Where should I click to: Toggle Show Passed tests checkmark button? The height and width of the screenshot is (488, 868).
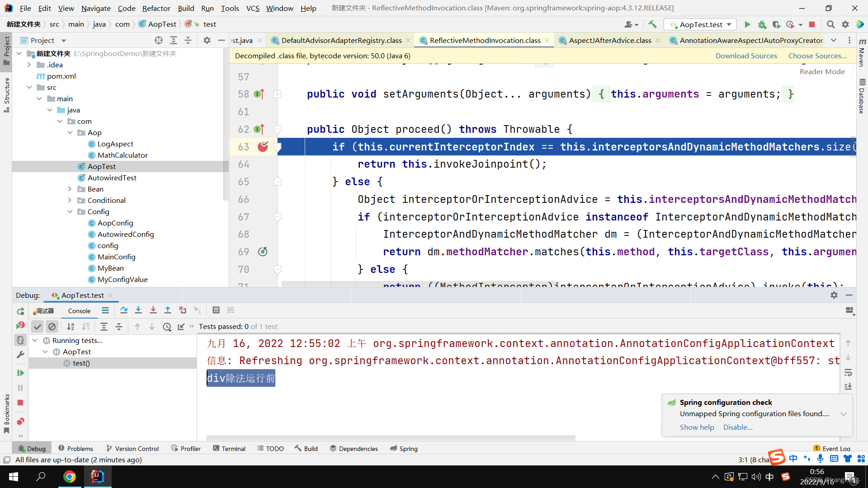click(38, 326)
